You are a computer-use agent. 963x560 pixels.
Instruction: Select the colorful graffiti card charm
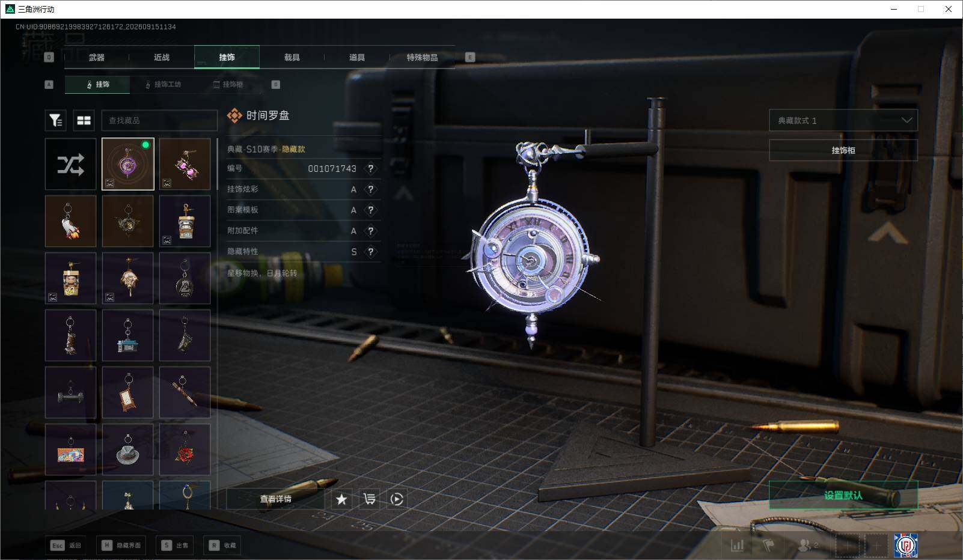(70, 449)
